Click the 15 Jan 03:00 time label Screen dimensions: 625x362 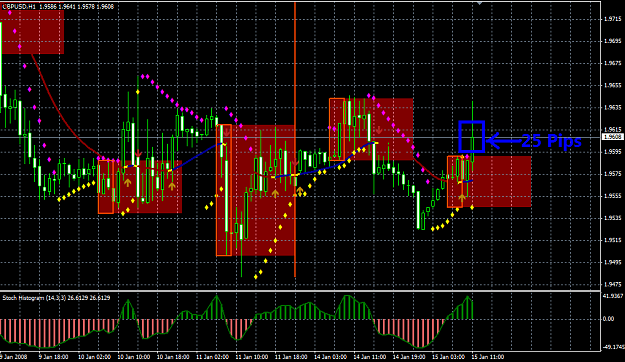click(448, 356)
